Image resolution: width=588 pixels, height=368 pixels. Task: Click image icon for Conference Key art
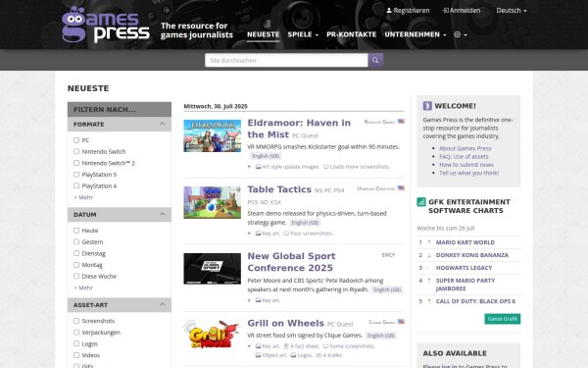[x=258, y=300]
